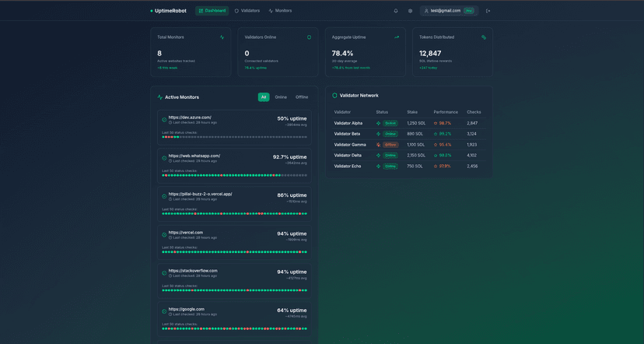Click the Aggregate Uptime trend icon
This screenshot has width=644, height=344.
pyautogui.click(x=397, y=37)
